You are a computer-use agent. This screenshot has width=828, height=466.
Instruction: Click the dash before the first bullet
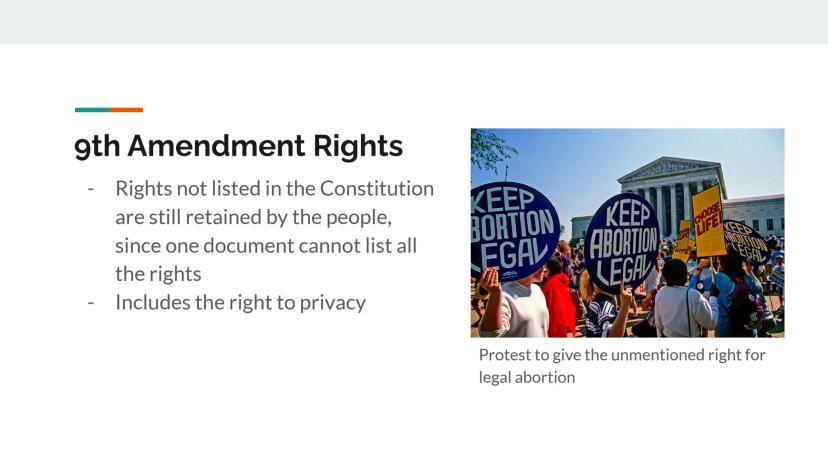[92, 189]
